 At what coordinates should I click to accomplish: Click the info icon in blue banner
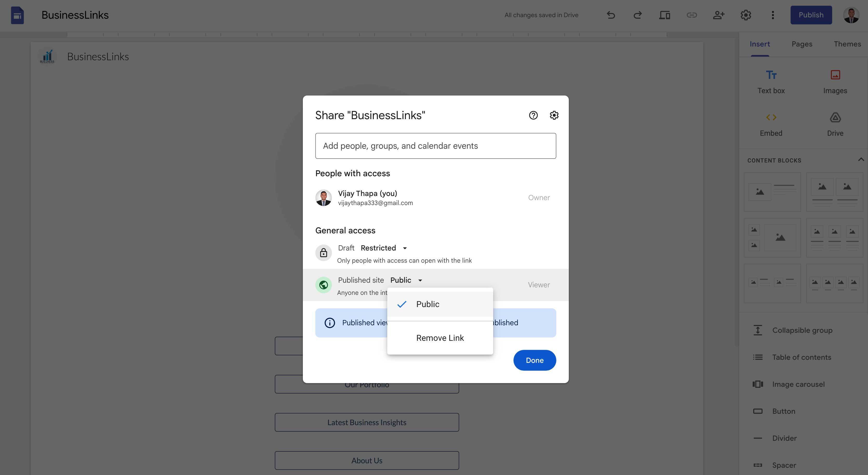(330, 322)
